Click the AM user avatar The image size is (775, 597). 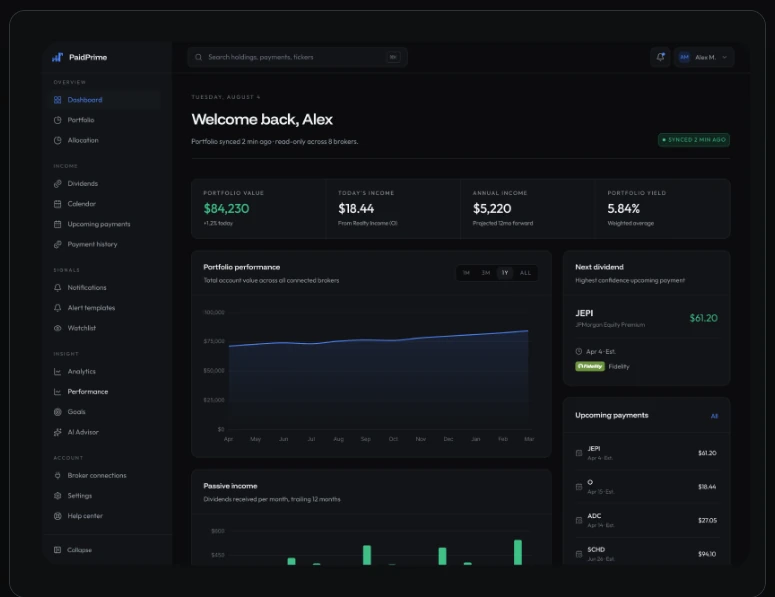point(684,57)
